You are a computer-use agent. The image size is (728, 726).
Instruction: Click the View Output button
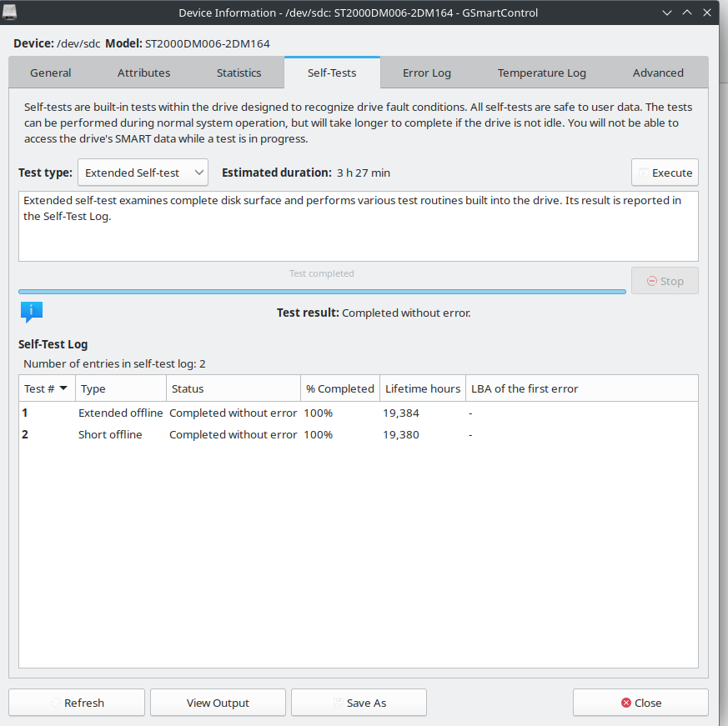(x=218, y=703)
